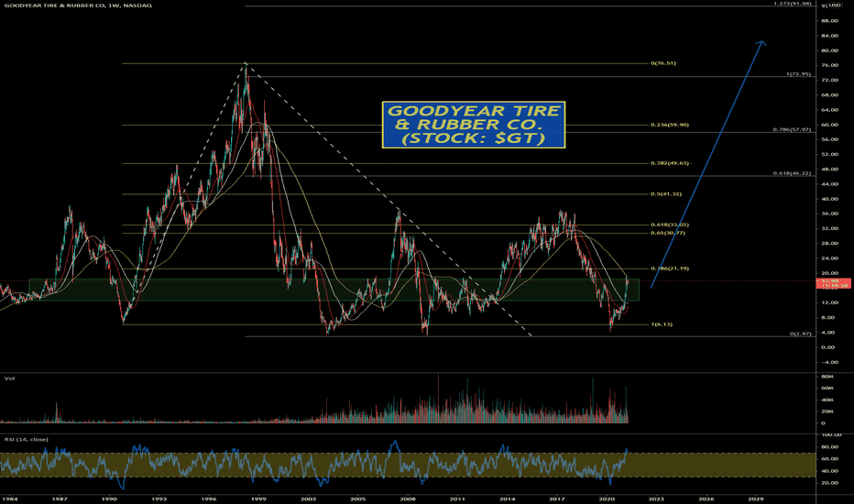Click 1984 on the time axis
Image resolution: width=854 pixels, height=504 pixels.
coord(9,499)
